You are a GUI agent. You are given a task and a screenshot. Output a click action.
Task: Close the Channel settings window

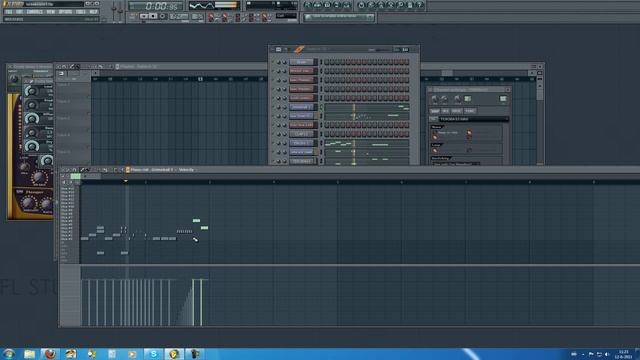[508, 89]
